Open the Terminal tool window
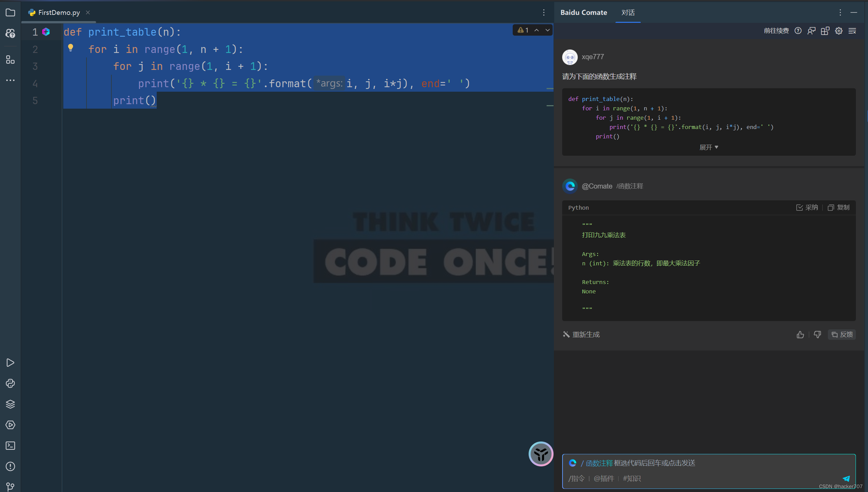Image resolution: width=868 pixels, height=492 pixels. [x=10, y=446]
